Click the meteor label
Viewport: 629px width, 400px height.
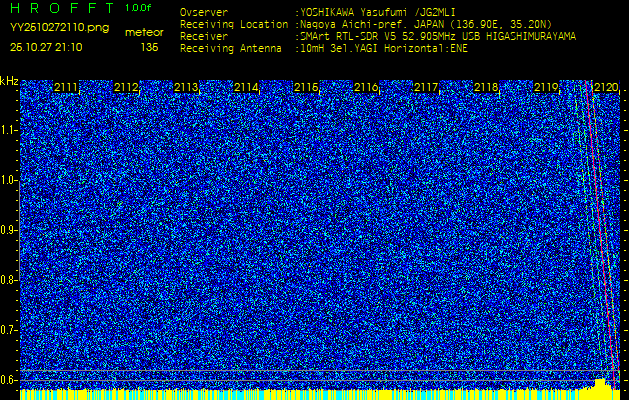(144, 32)
